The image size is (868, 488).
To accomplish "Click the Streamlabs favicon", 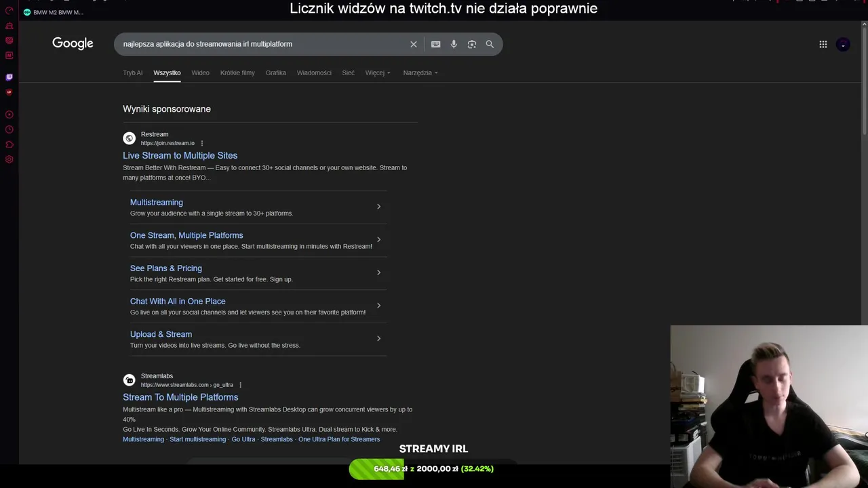I will (129, 380).
